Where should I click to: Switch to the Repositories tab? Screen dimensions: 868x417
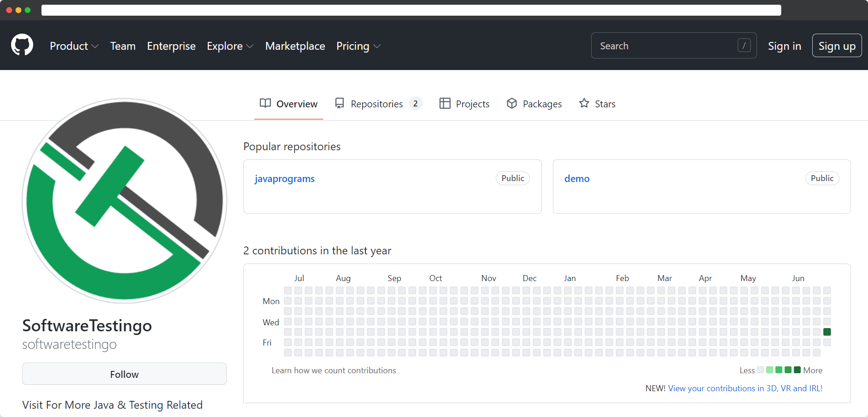pyautogui.click(x=378, y=104)
